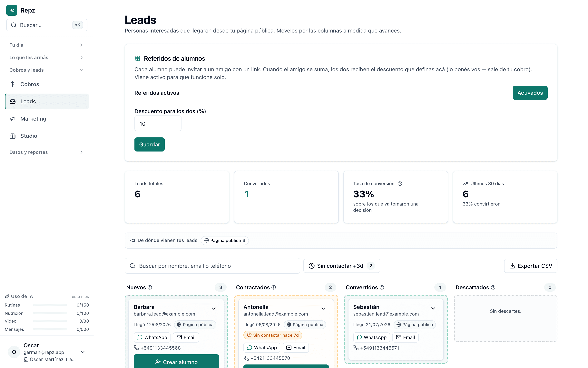The height and width of the screenshot is (368, 588).
Task: Click the globe Página pública tag on Bárbara's card
Action: 195,325
